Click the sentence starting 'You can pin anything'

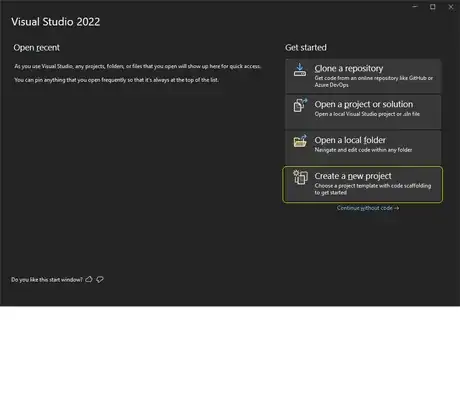116,80
